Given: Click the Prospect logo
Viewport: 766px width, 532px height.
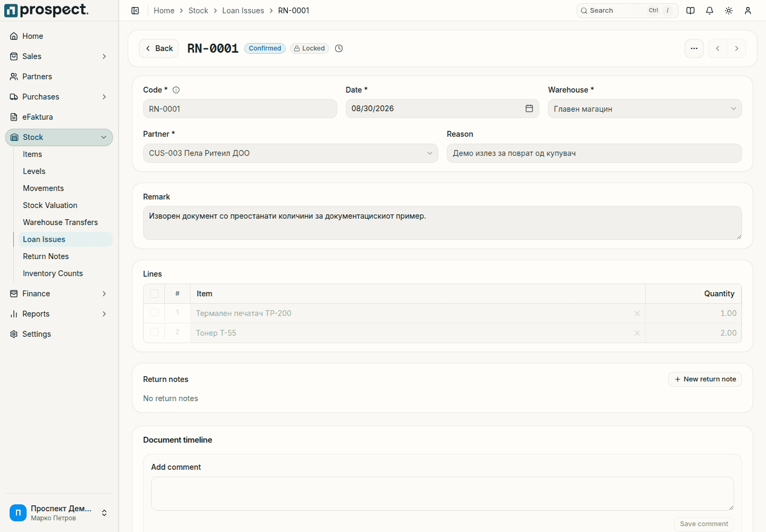Looking at the screenshot, I should pos(46,10).
